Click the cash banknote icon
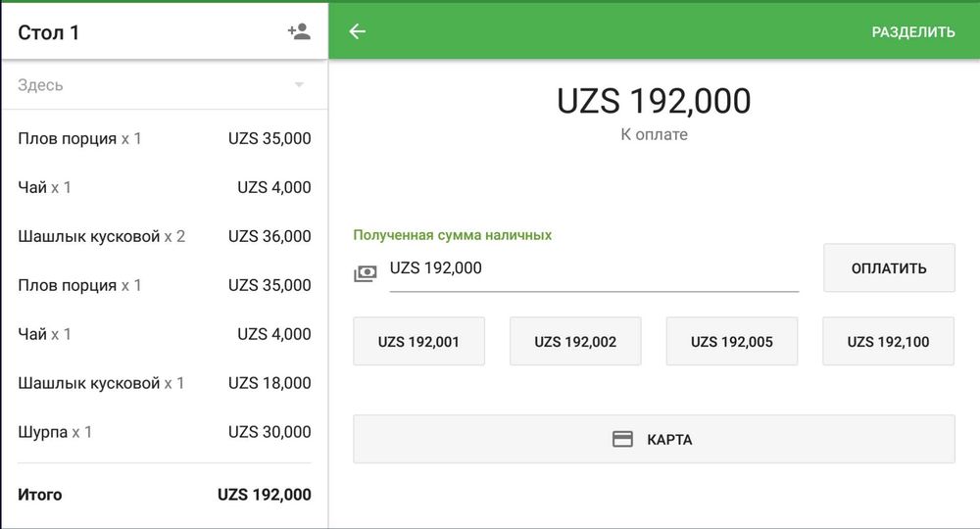 [366, 273]
